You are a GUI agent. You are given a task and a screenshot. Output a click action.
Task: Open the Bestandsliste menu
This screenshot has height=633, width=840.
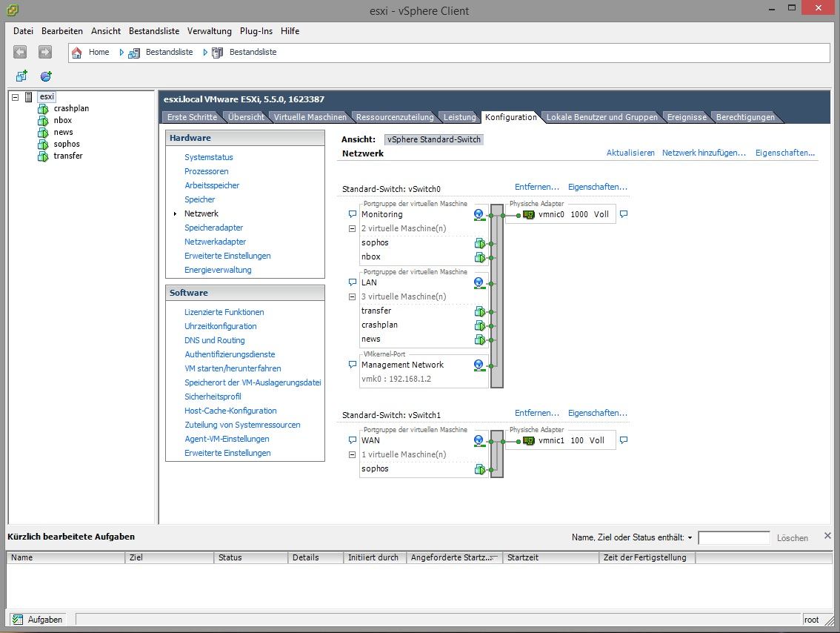click(x=154, y=31)
